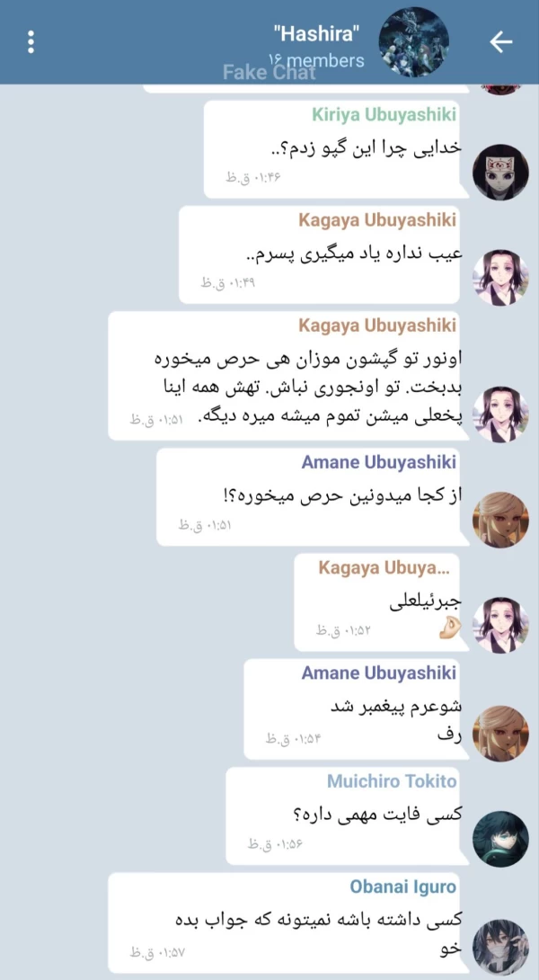The height and width of the screenshot is (980, 539).
Task: Tap the pinched-fingers emoji in Kagaya's message
Action: click(450, 628)
